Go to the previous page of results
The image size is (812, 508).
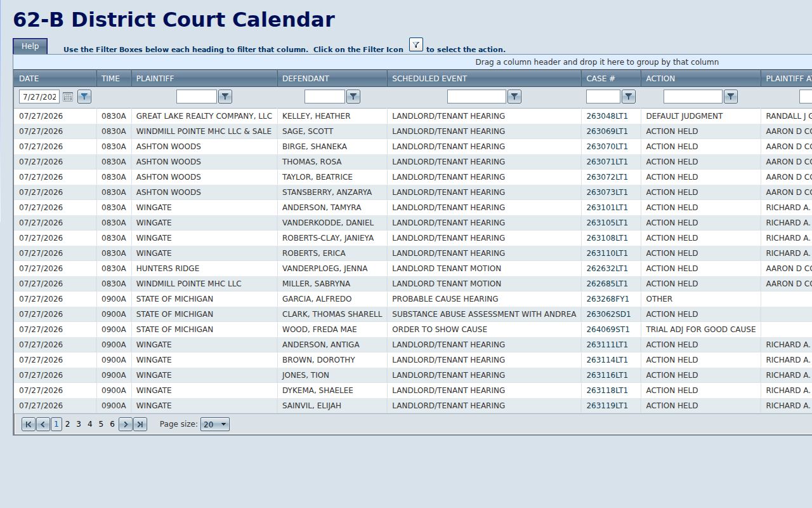43,424
